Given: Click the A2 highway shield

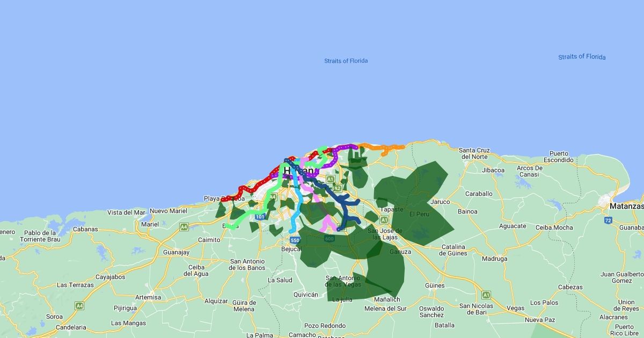Looking at the screenshot, I should [337, 188].
